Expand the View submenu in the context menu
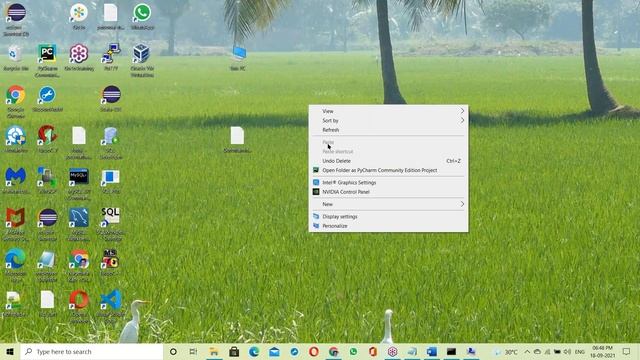The image size is (640, 360). 388,111
